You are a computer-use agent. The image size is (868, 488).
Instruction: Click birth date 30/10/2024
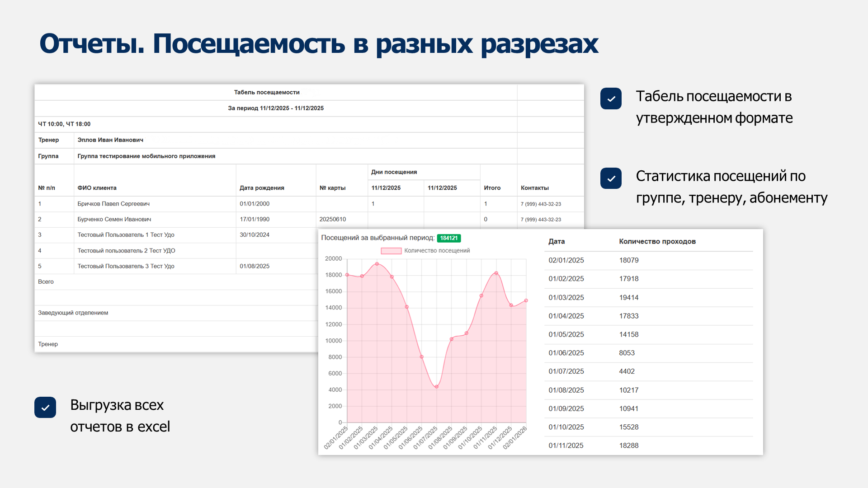pos(255,235)
